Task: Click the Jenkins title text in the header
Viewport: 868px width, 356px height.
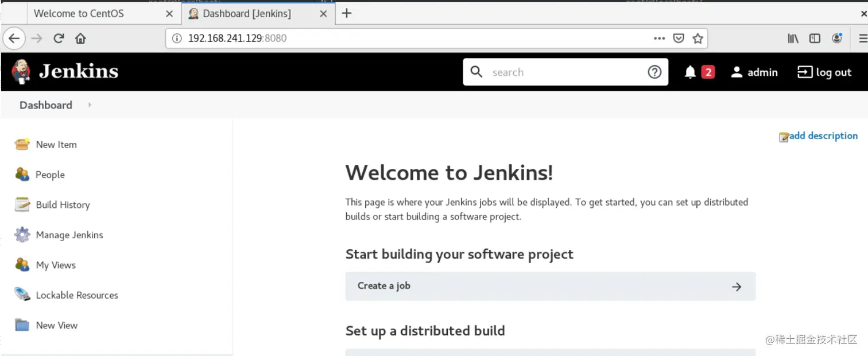Action: tap(79, 72)
